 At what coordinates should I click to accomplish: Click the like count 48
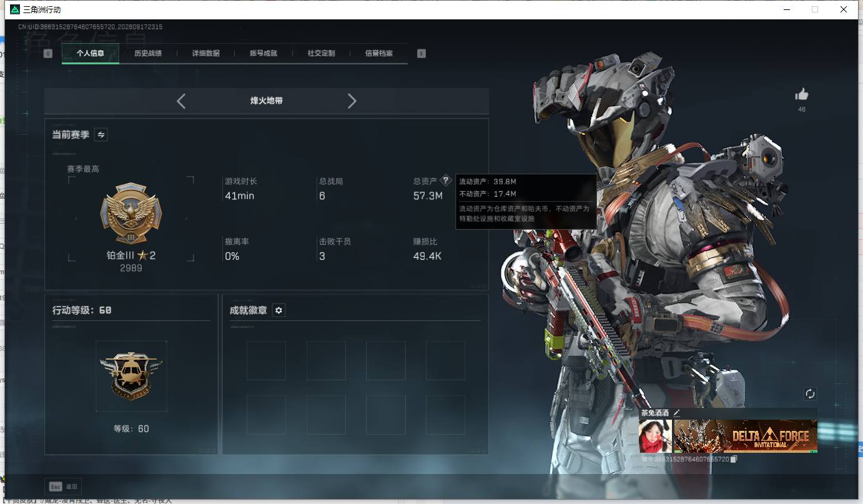802,109
